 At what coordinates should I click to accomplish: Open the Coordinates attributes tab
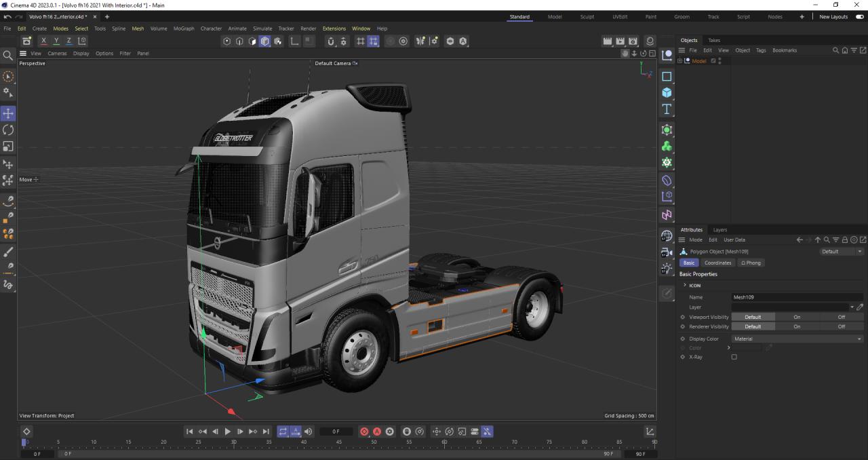point(717,263)
